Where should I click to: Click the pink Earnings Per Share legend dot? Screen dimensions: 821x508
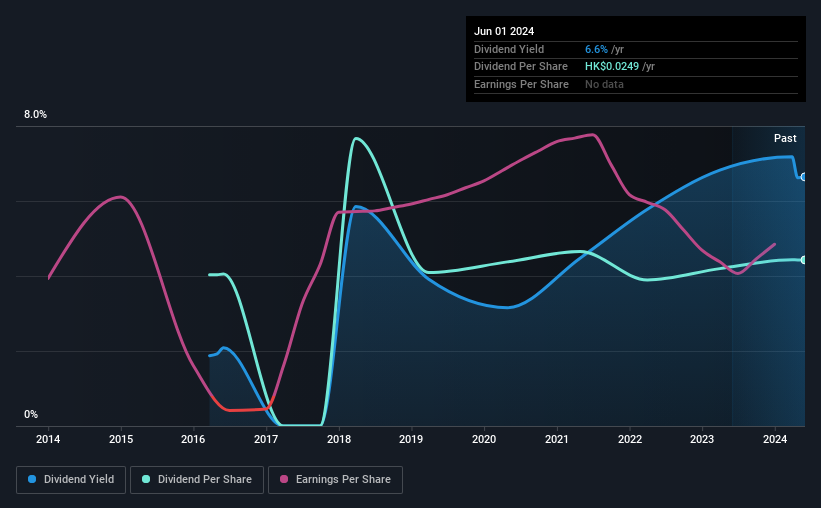tap(284, 479)
